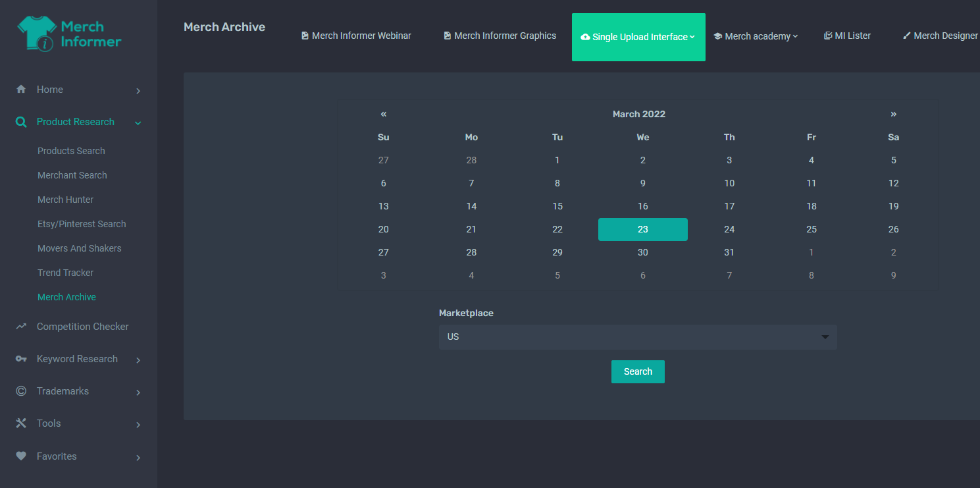Open Merchant Search page
Image resolution: width=980 pixels, height=488 pixels.
(x=72, y=175)
